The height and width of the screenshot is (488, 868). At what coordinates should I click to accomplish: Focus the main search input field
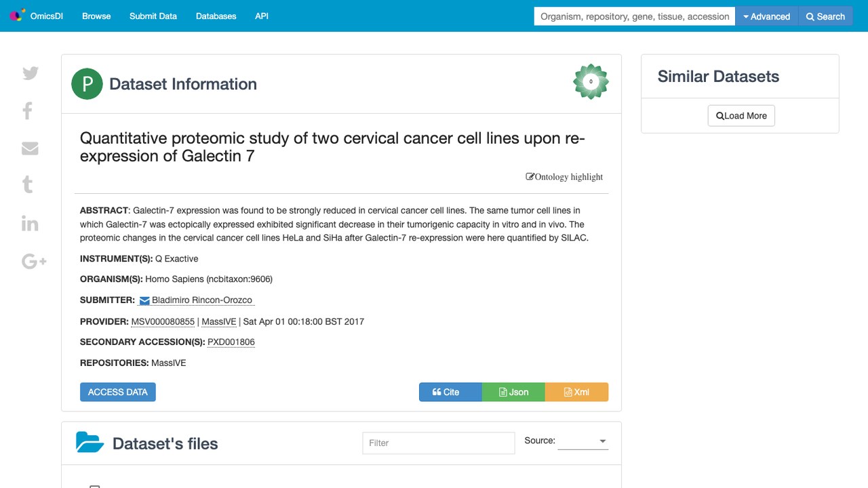click(635, 16)
